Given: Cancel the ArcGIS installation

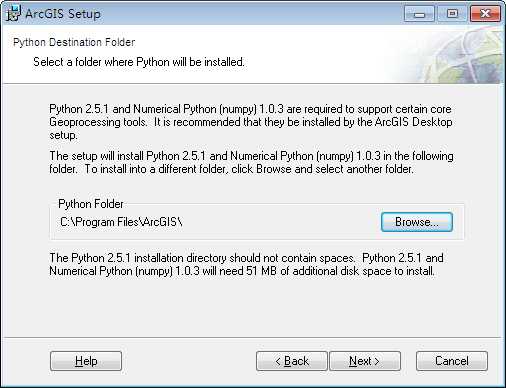Looking at the screenshot, I should (452, 361).
